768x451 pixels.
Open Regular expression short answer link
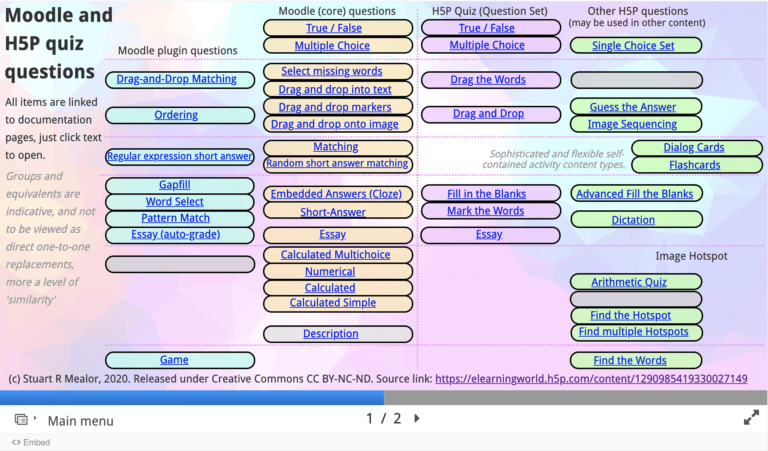(180, 156)
